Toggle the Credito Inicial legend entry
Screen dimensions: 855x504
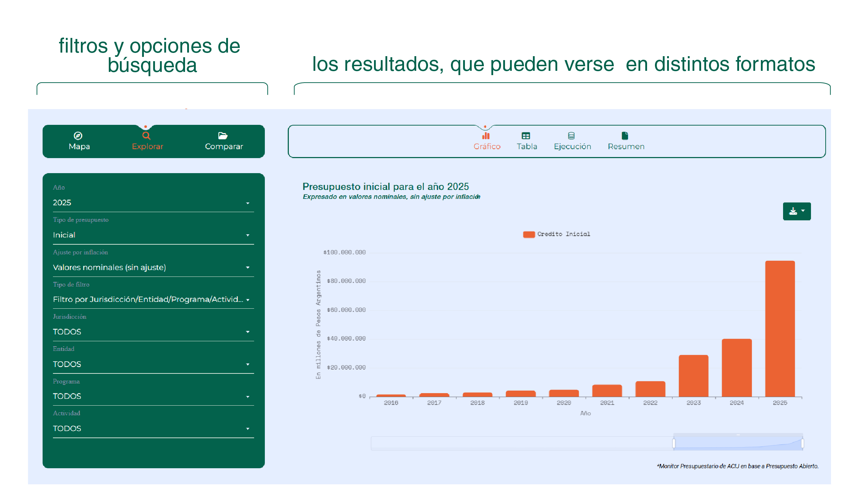556,234
